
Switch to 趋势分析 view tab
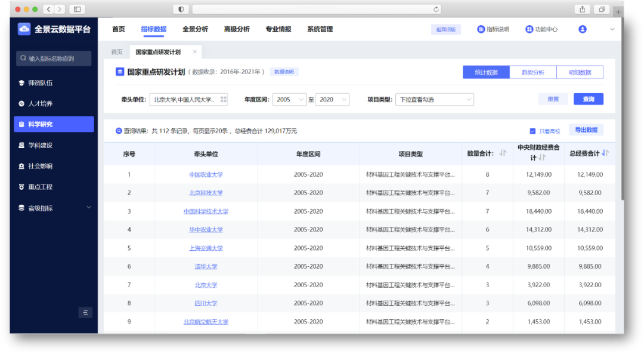point(533,72)
